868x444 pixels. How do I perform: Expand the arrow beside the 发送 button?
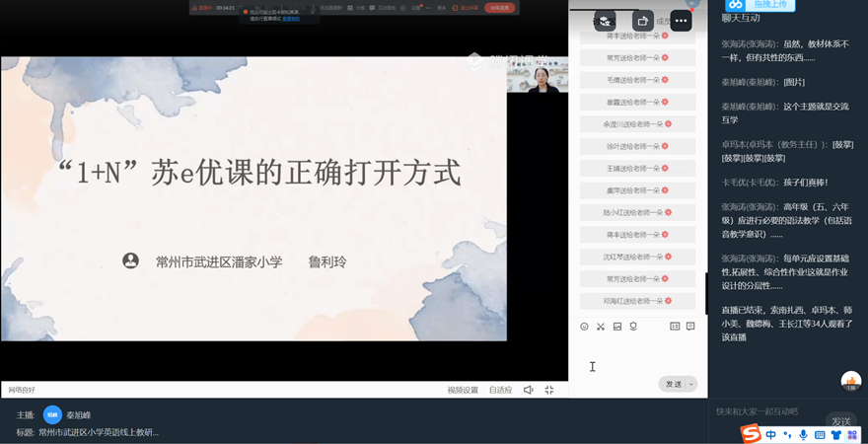691,384
